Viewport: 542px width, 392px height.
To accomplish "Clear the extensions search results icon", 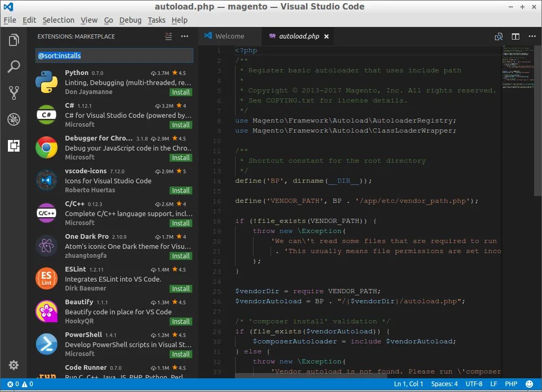I will point(169,36).
